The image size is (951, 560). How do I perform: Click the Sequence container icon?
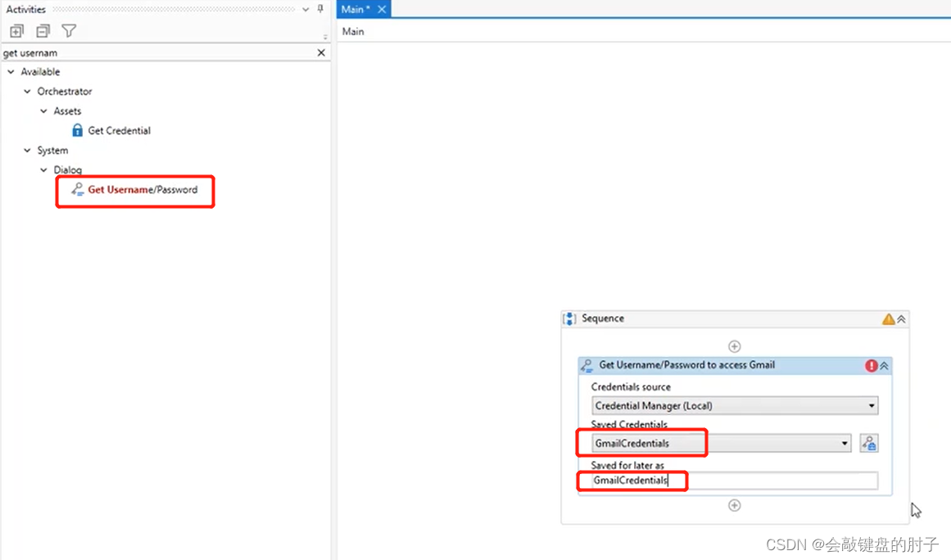(569, 318)
